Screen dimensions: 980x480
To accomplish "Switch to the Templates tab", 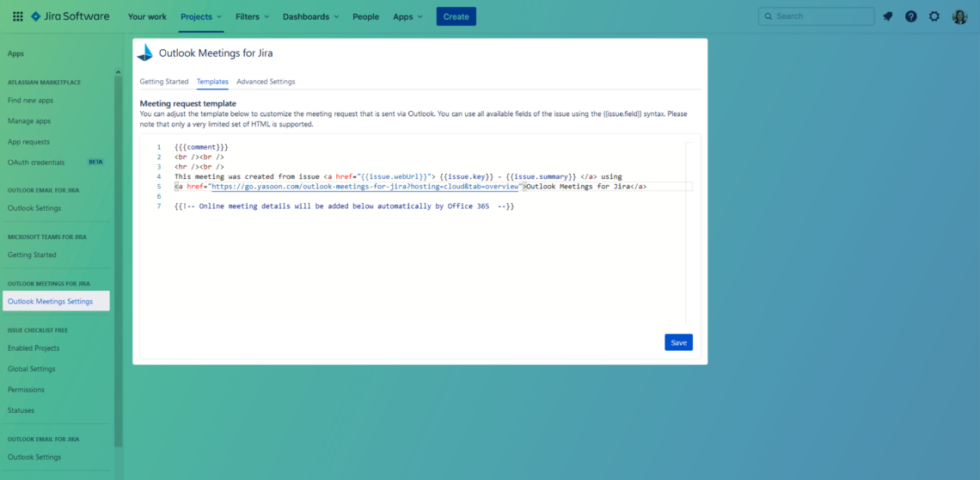I will point(212,82).
